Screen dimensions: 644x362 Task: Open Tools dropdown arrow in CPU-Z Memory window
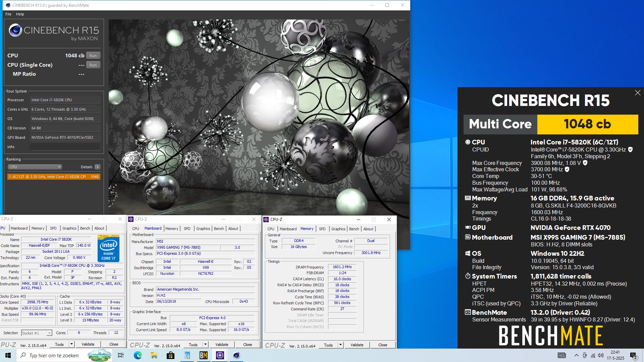[340, 345]
